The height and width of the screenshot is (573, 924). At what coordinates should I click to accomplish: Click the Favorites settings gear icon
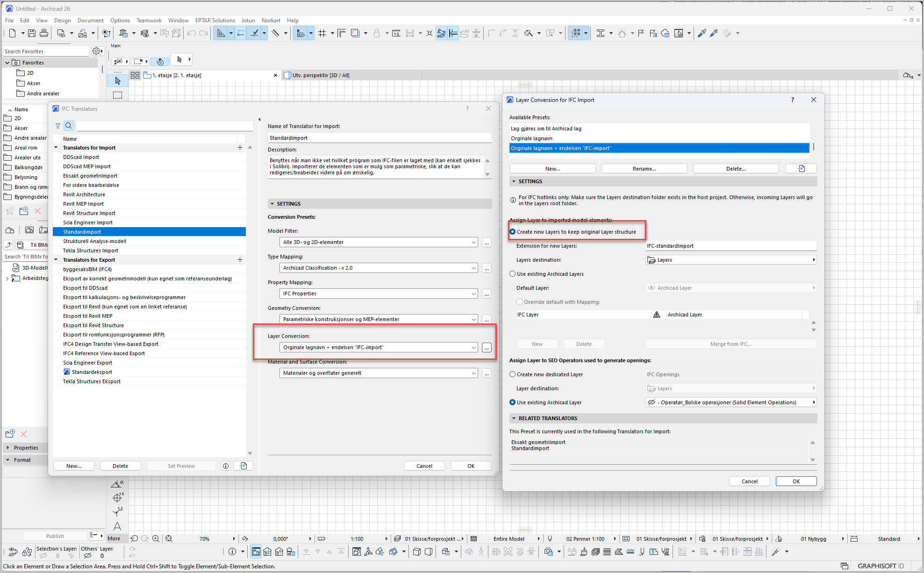coord(96,51)
